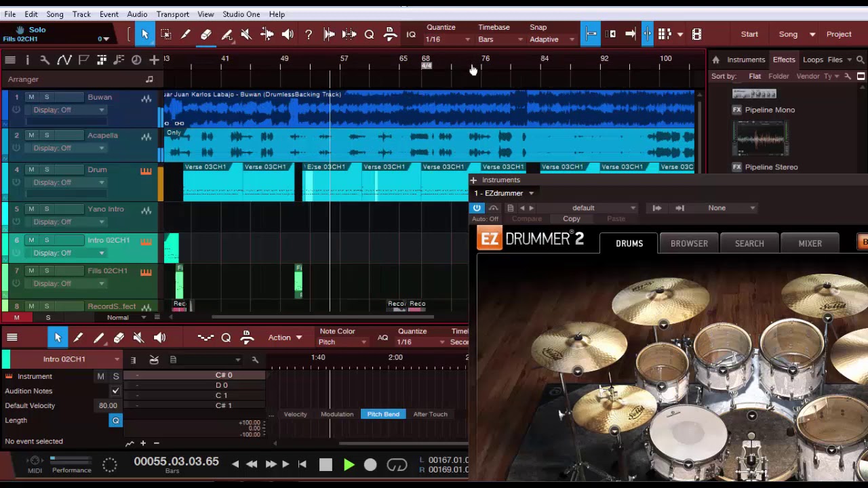This screenshot has width=868, height=488.
Task: Select the Eraser tool in main toolbar
Action: [x=206, y=34]
